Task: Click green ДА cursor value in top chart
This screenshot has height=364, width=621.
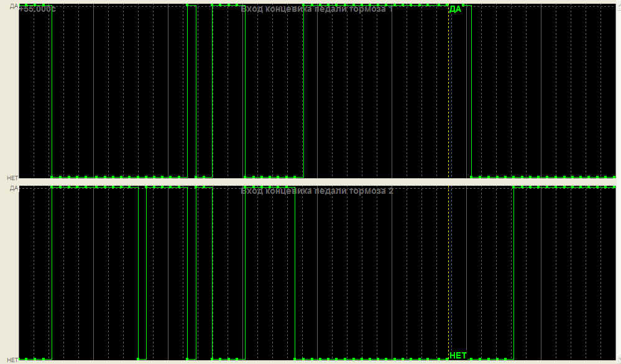Action: coord(455,9)
